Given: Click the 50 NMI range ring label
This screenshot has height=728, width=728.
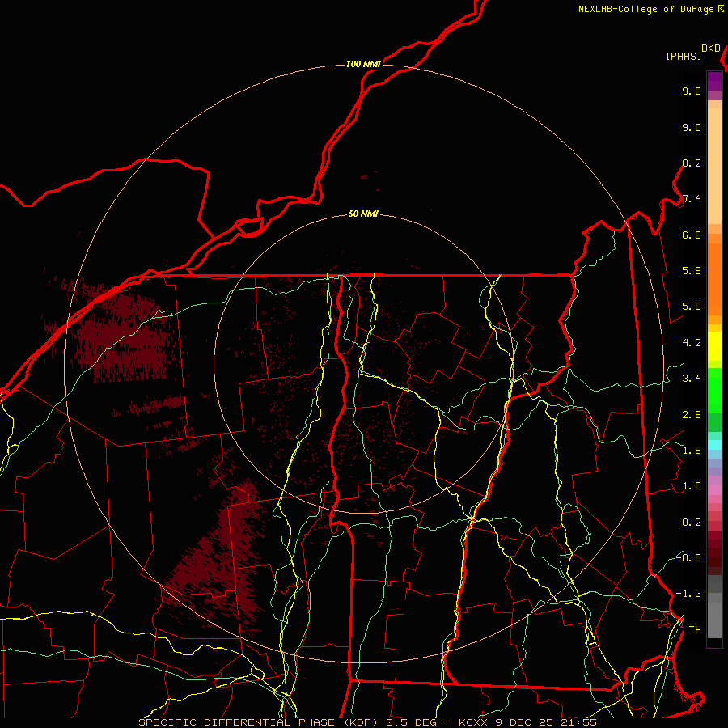Looking at the screenshot, I should coord(363,214).
